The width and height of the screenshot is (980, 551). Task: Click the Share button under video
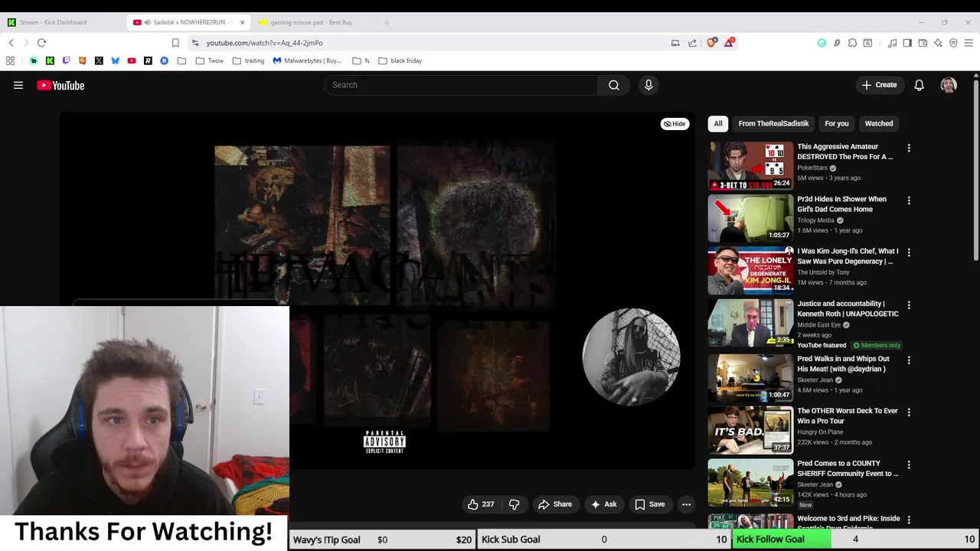click(x=555, y=504)
